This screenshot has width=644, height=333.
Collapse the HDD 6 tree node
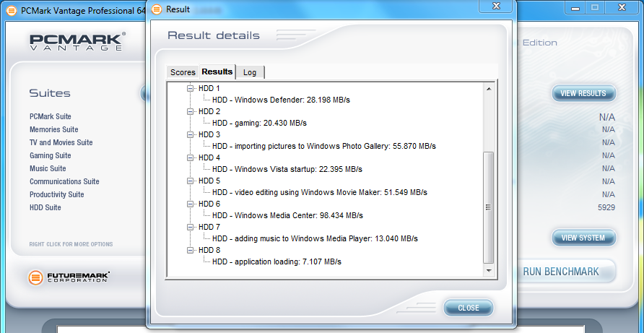[190, 204]
